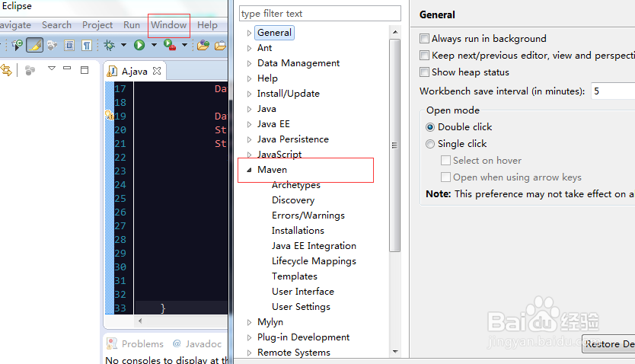
Task: Click the Debug bug icon
Action: (109, 45)
